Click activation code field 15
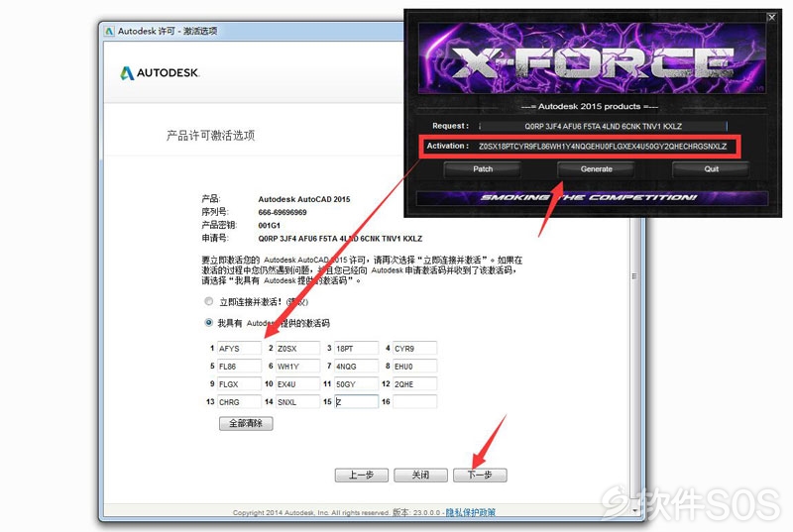Image resolution: width=793 pixels, height=532 pixels. (x=357, y=401)
